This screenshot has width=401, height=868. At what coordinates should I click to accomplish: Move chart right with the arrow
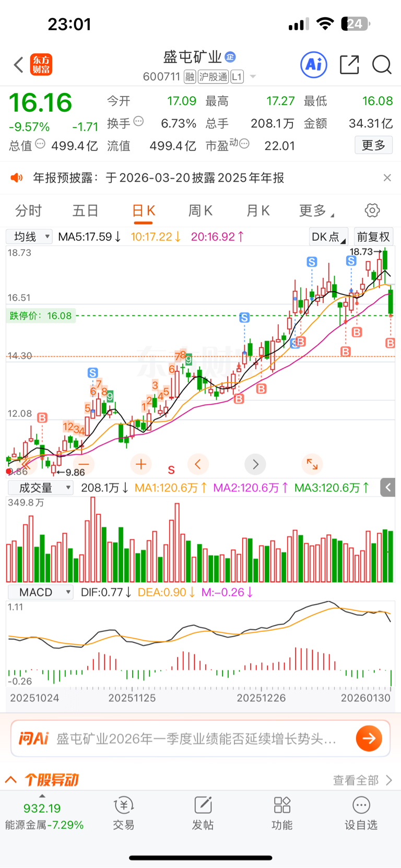click(255, 464)
